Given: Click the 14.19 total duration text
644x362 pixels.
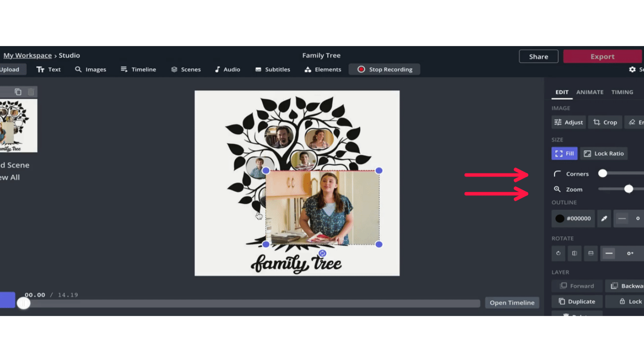Looking at the screenshot, I should pos(68,295).
